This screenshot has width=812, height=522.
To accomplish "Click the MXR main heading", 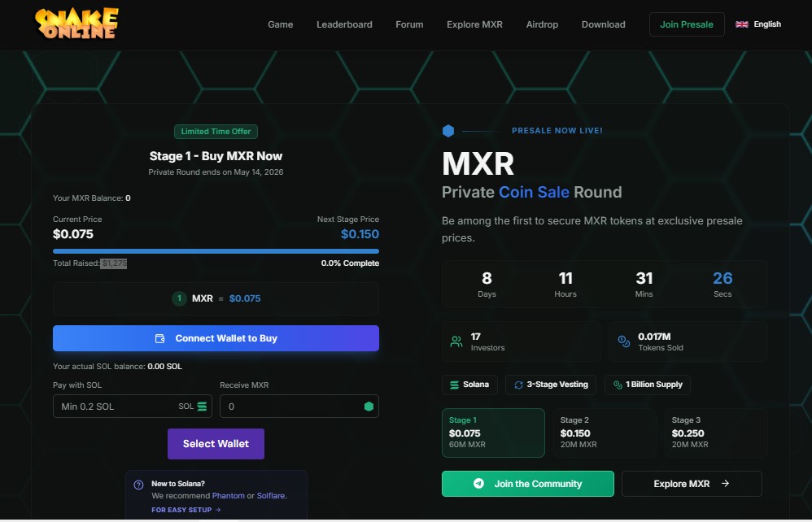I will [478, 164].
